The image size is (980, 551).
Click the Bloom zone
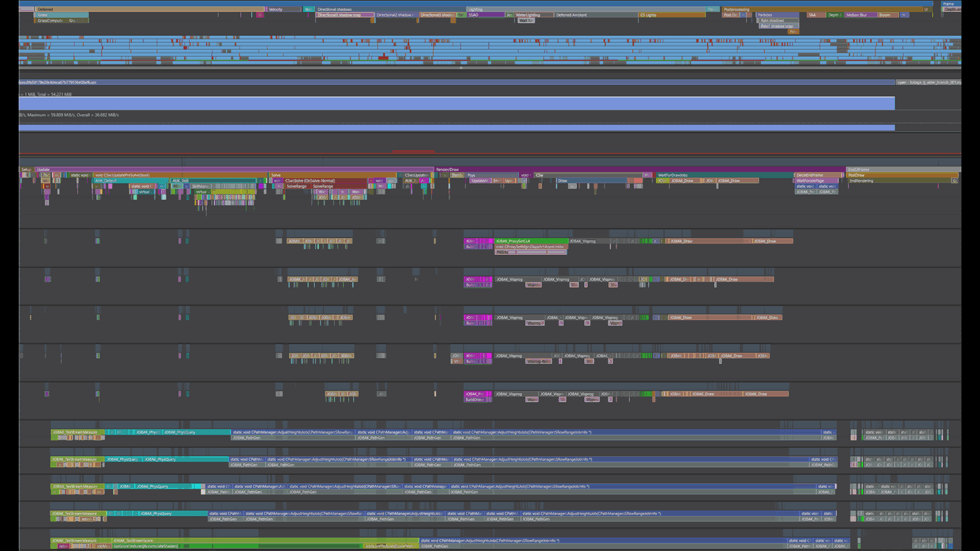[x=889, y=15]
